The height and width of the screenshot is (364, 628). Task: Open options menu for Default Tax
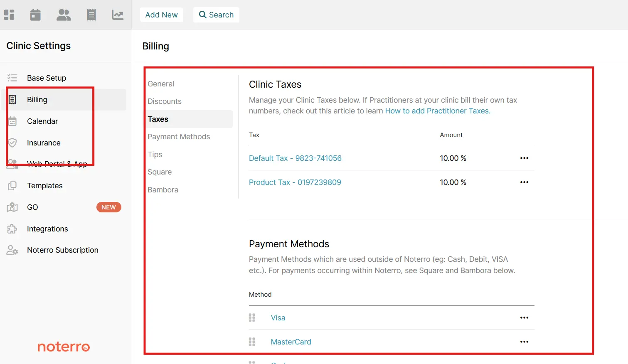[524, 158]
